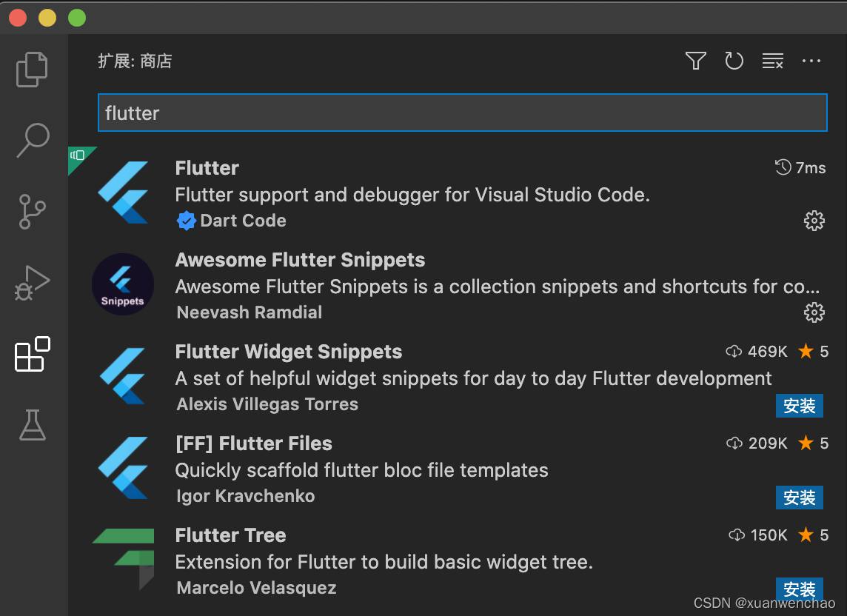Click the Flutter Widget Snippets logo
The image size is (847, 616).
pos(124,376)
